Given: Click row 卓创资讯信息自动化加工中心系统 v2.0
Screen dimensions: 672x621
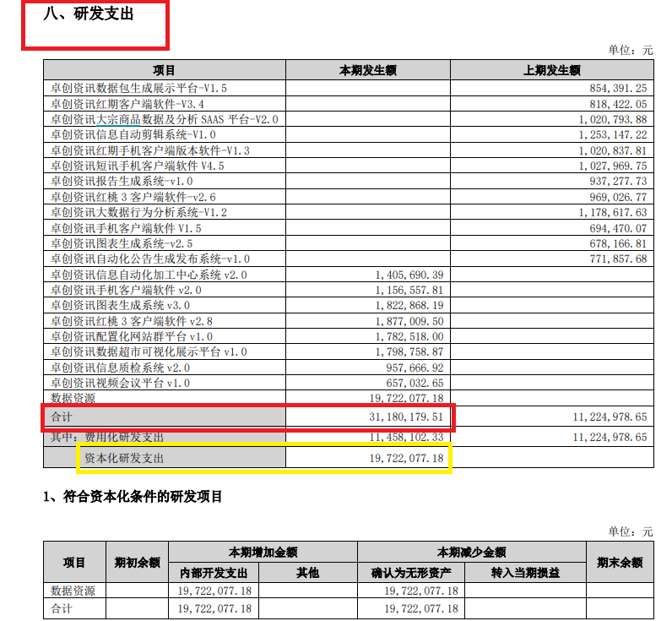Looking at the screenshot, I should click(x=349, y=275).
